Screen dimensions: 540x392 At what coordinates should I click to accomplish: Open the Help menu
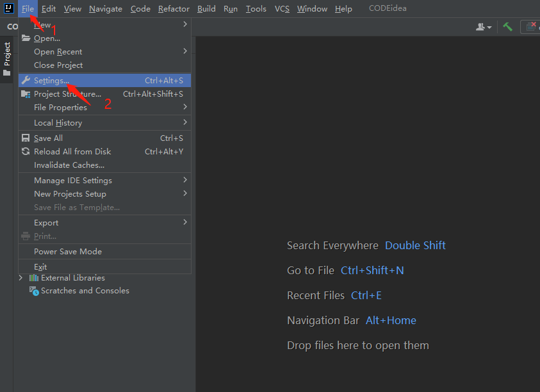(x=343, y=8)
